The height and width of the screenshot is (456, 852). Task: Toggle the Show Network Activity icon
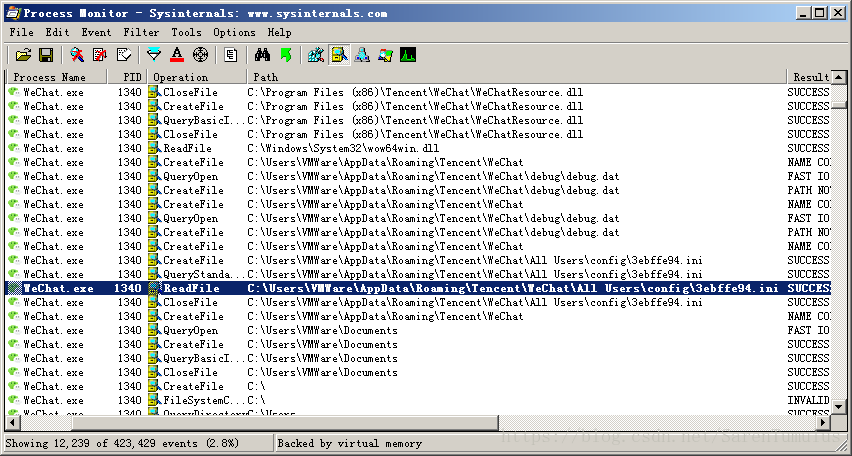pyautogui.click(x=362, y=55)
